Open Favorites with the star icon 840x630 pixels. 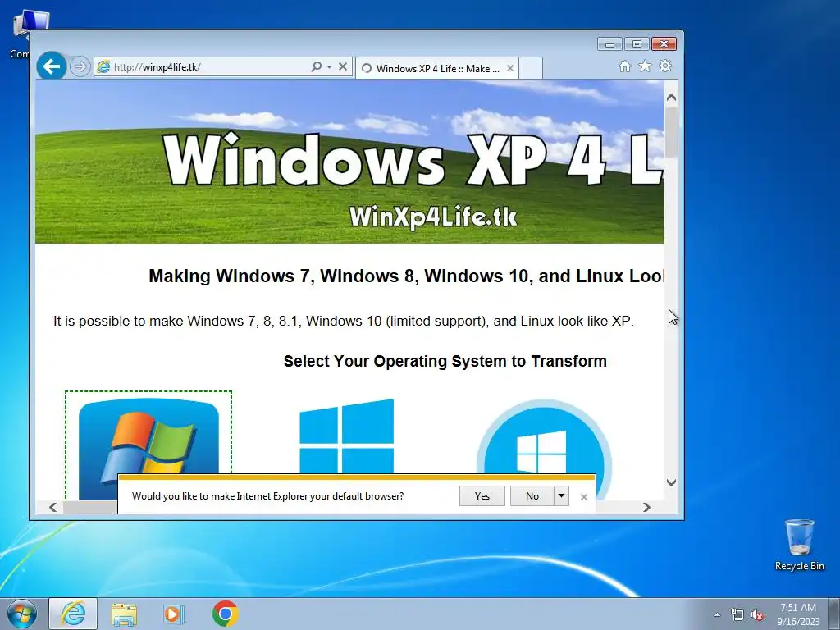coord(645,66)
